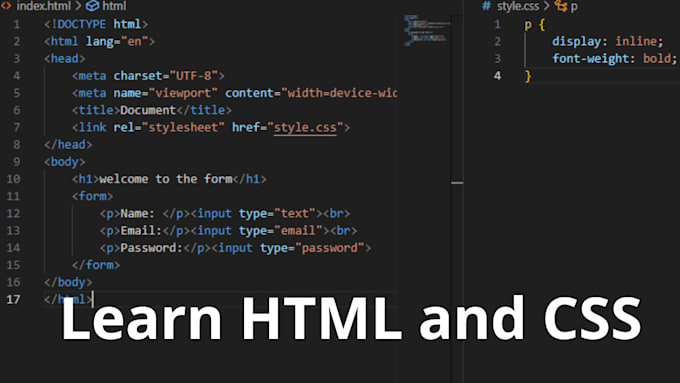
Task: Click the "email" type value on line 13
Action: pos(298,231)
